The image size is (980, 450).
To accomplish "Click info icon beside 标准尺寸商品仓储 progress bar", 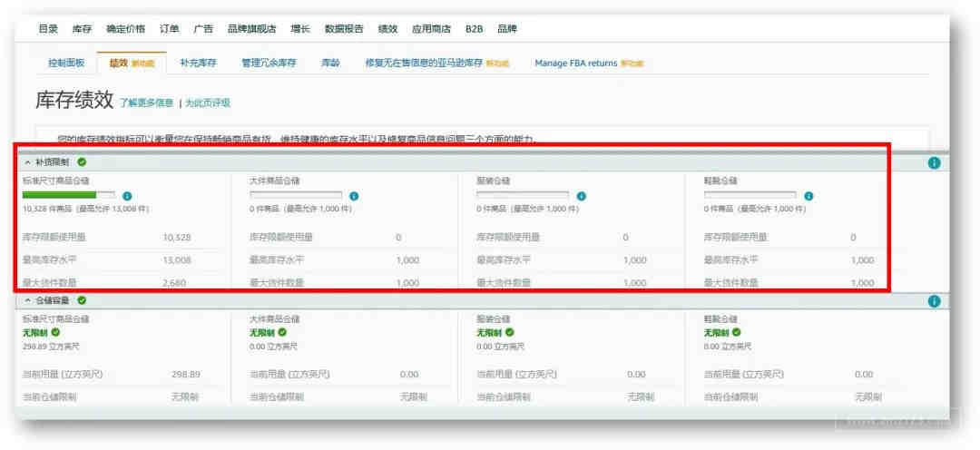I will (x=128, y=196).
